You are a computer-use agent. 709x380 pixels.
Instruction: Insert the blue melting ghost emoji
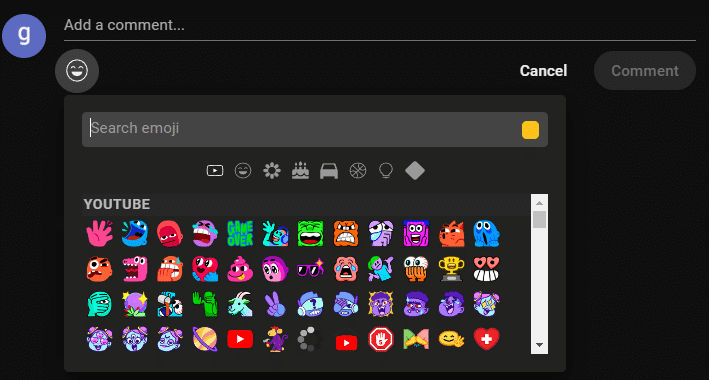(x=487, y=233)
